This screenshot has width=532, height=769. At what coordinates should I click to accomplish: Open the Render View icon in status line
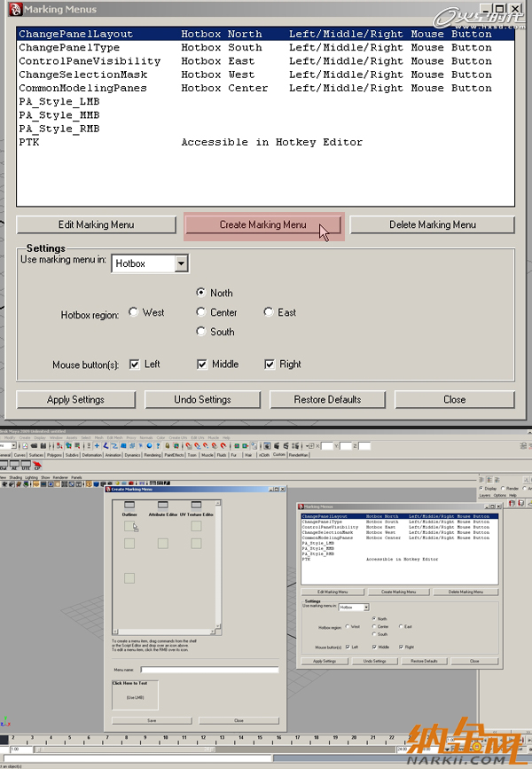[x=267, y=446]
